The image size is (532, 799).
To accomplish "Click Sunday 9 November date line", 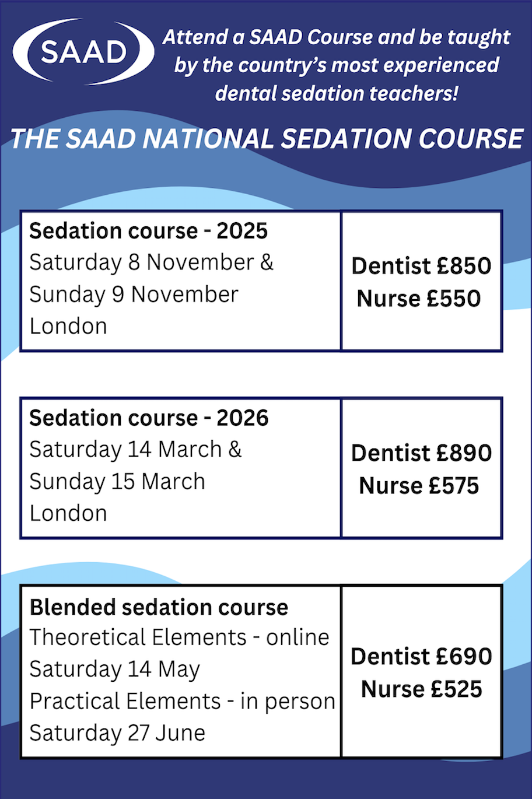I will pos(134,295).
